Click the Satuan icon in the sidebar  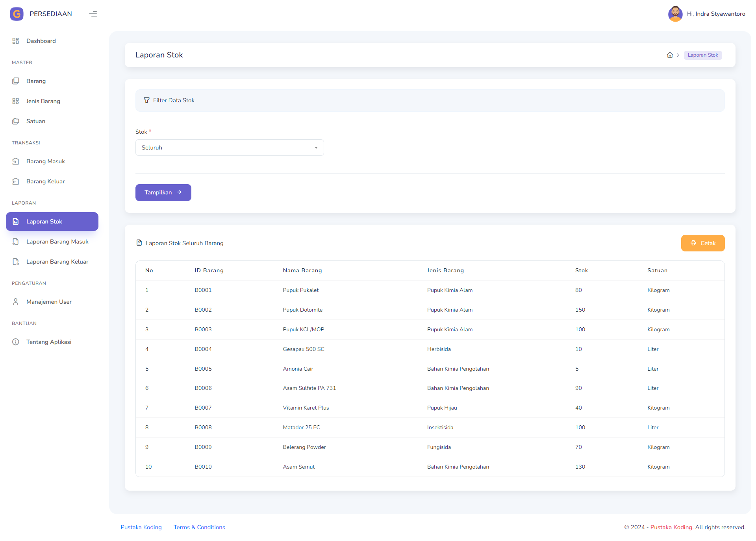(15, 121)
